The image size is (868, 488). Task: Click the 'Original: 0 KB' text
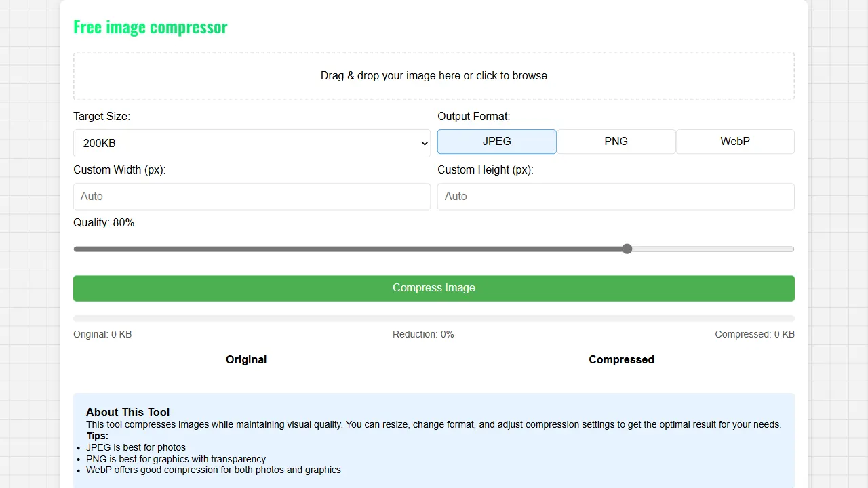click(102, 334)
